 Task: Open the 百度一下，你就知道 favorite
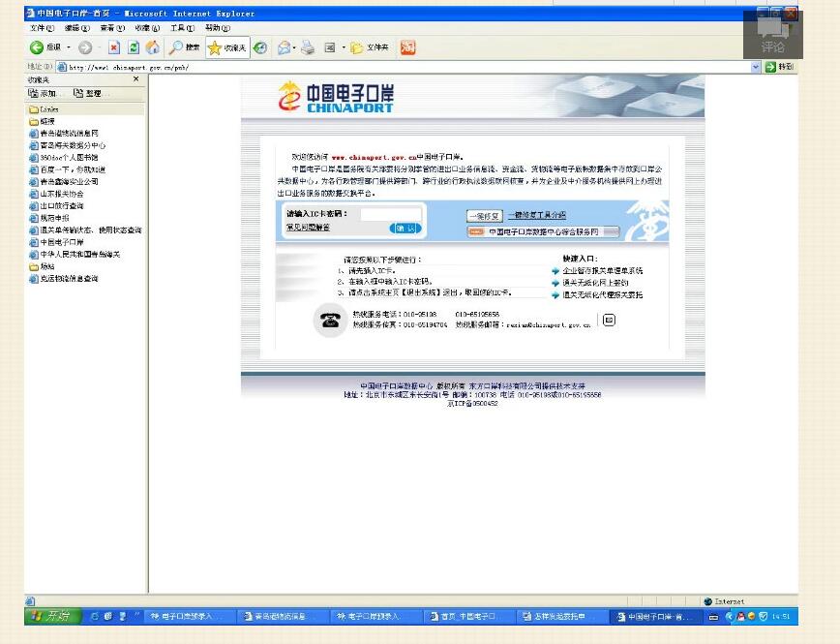67,170
